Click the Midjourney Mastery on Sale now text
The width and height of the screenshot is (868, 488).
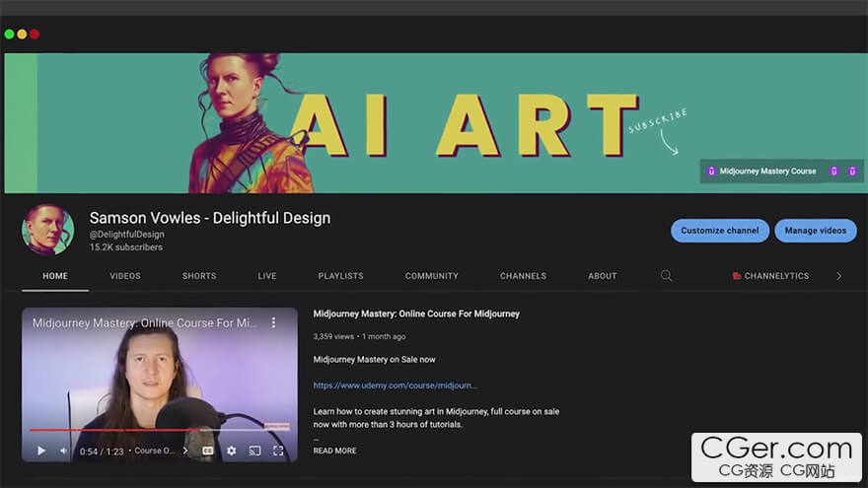point(374,360)
